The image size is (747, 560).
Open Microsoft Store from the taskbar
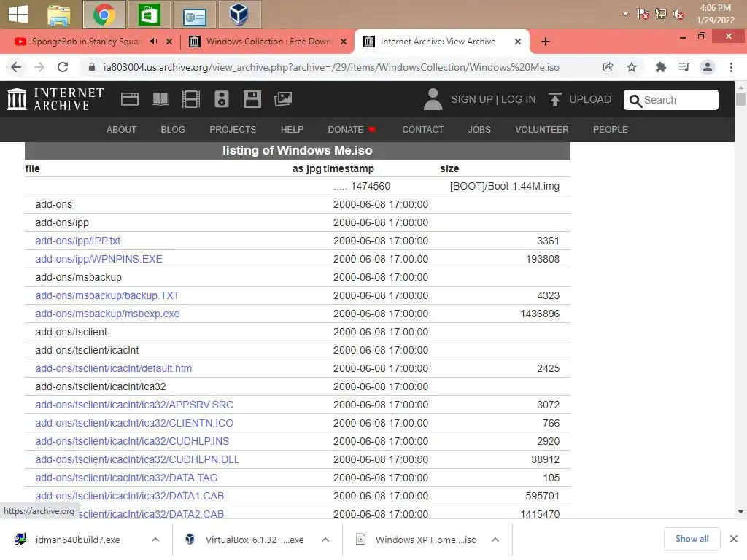click(x=149, y=15)
